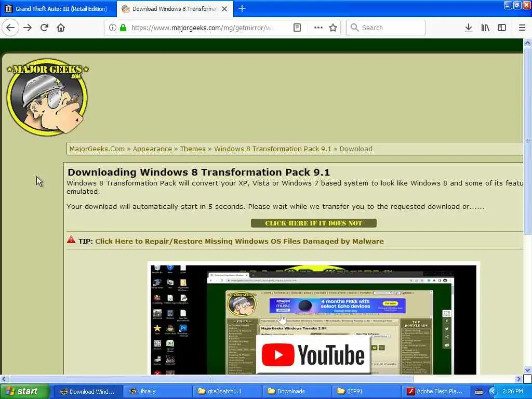Open Windows 8 Transformation Pack 9.1 breadcrumb
The height and width of the screenshot is (399, 532).
(273, 149)
